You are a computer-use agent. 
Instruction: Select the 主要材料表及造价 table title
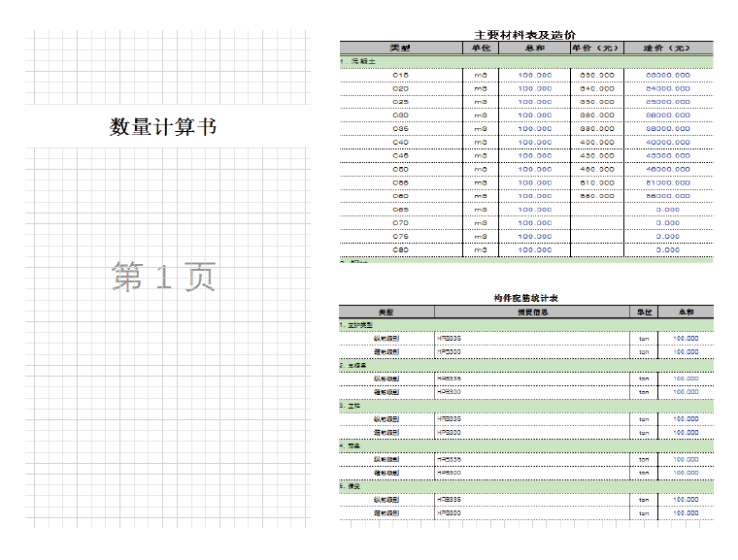524,35
